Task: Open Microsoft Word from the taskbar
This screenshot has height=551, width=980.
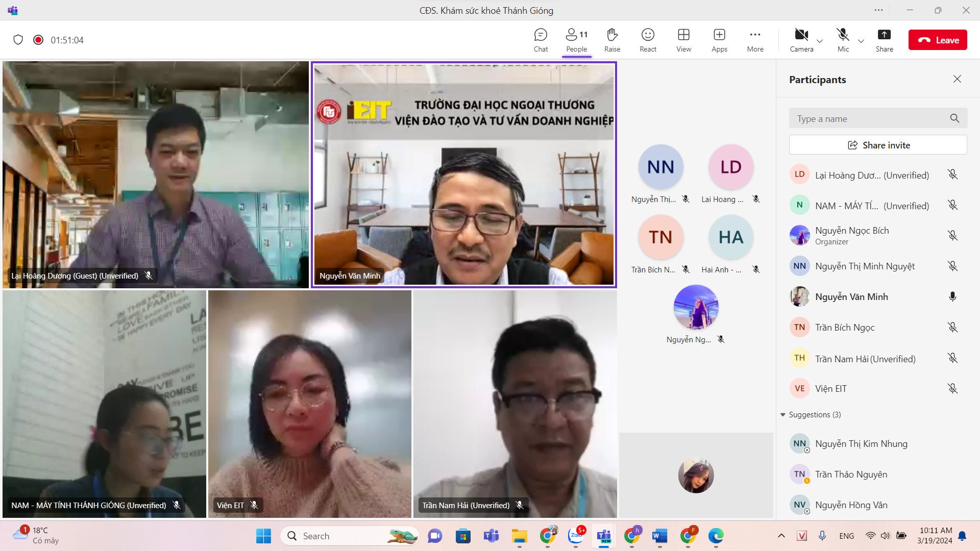Action: pyautogui.click(x=659, y=536)
